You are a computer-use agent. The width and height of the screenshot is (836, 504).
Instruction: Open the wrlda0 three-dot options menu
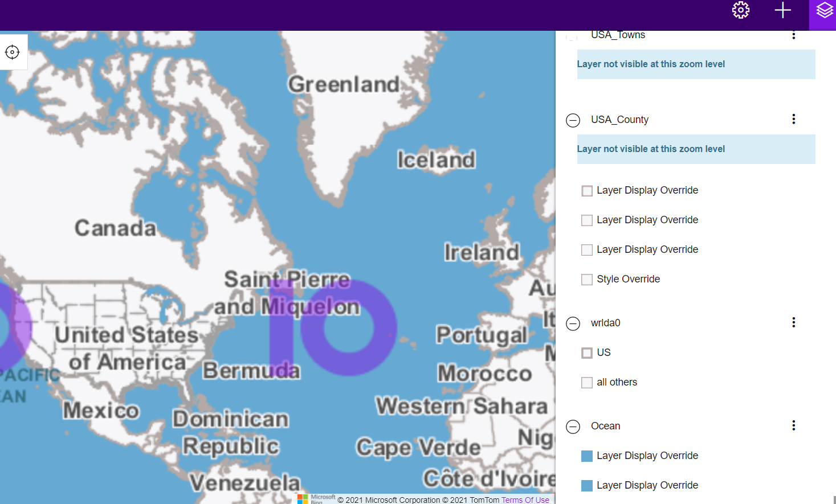coord(794,322)
